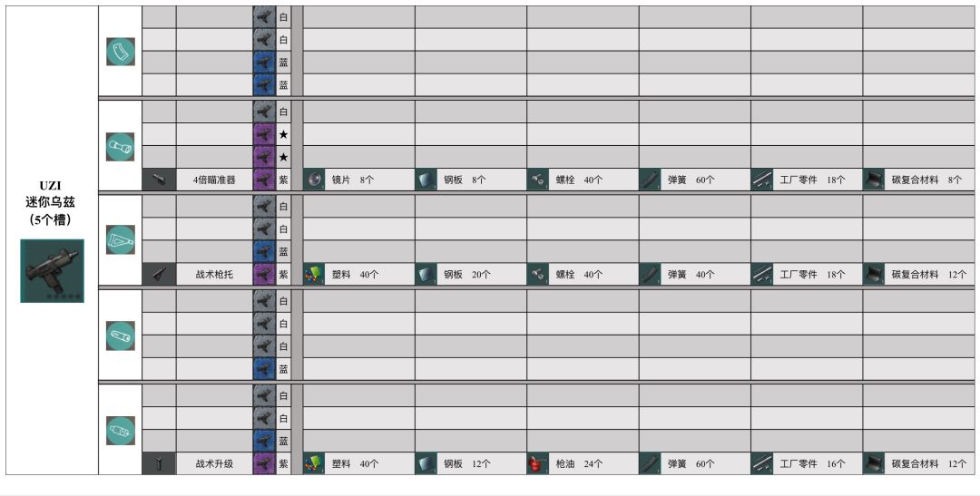The height and width of the screenshot is (496, 980).
Task: Click the 镜片 8个 text
Action: tap(352, 180)
